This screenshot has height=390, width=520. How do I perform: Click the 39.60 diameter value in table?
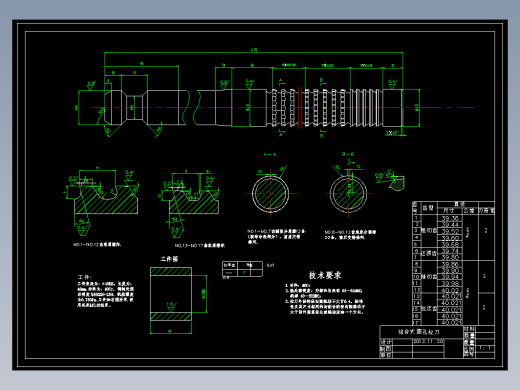[x=450, y=238]
